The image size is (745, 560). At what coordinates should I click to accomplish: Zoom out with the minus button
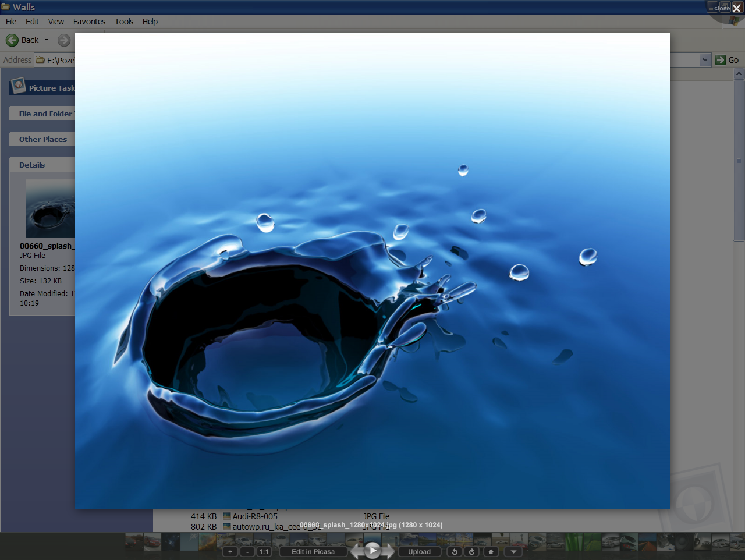[247, 551]
